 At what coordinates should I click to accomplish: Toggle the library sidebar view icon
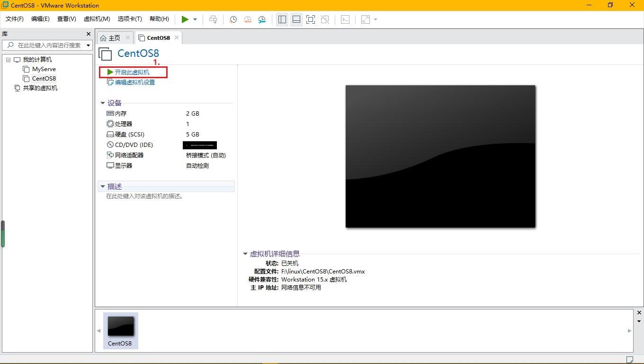point(282,19)
